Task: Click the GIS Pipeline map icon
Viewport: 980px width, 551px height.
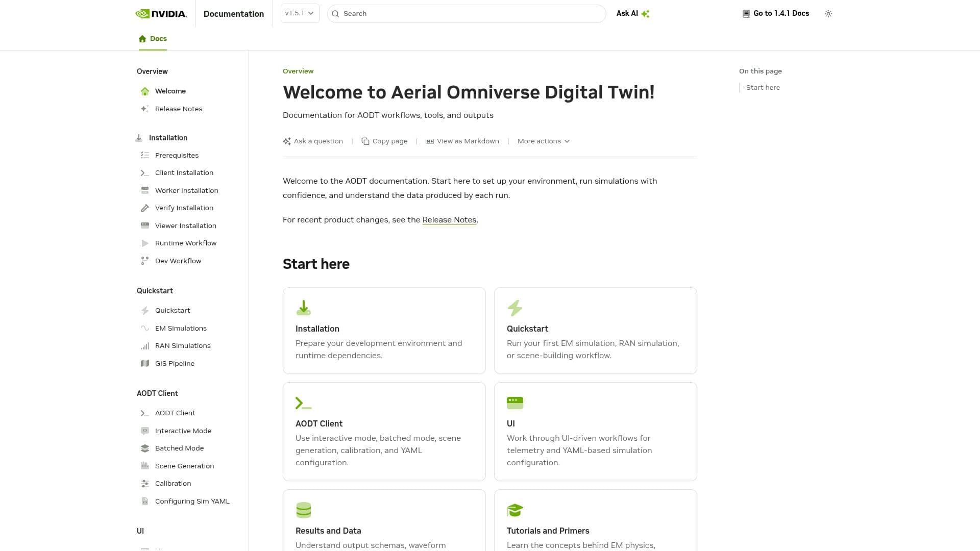Action: [x=145, y=363]
